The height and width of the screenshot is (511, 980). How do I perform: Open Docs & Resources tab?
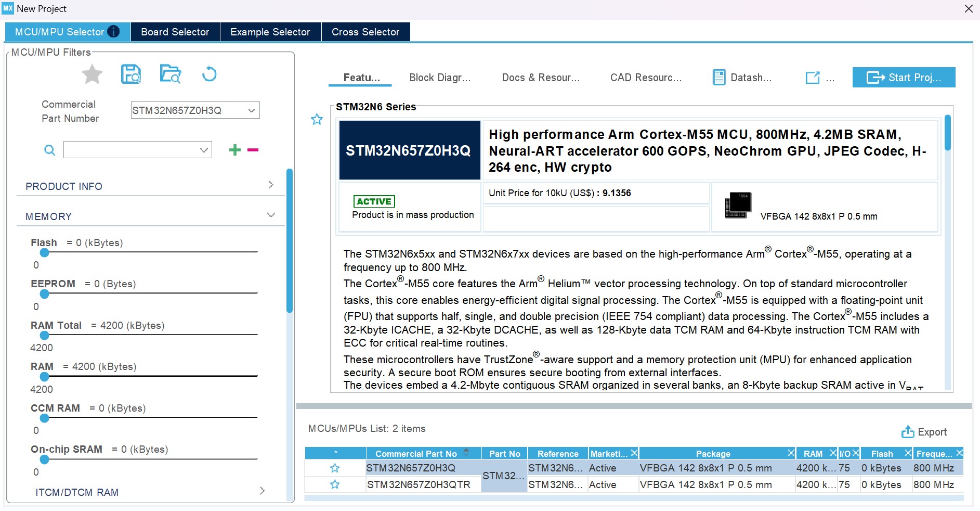[x=541, y=78]
